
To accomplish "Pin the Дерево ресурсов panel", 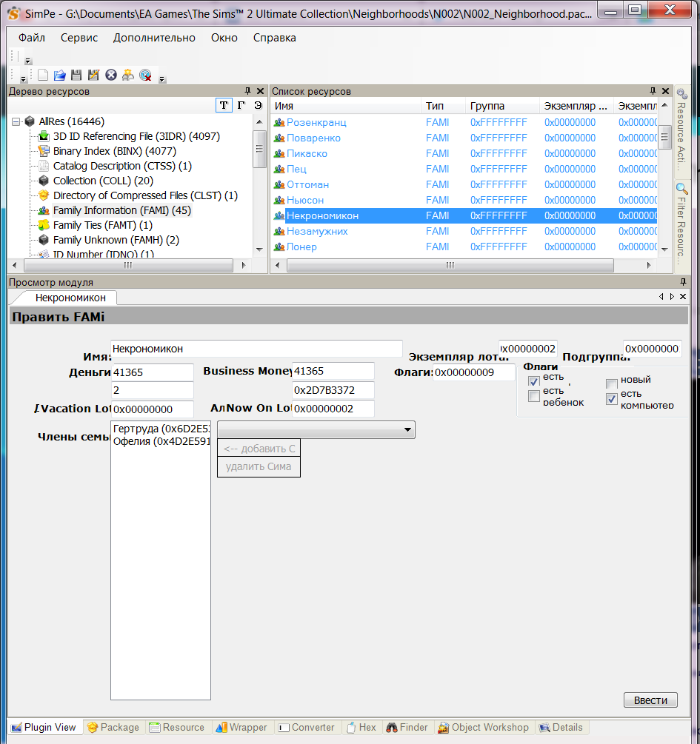I will click(247, 91).
